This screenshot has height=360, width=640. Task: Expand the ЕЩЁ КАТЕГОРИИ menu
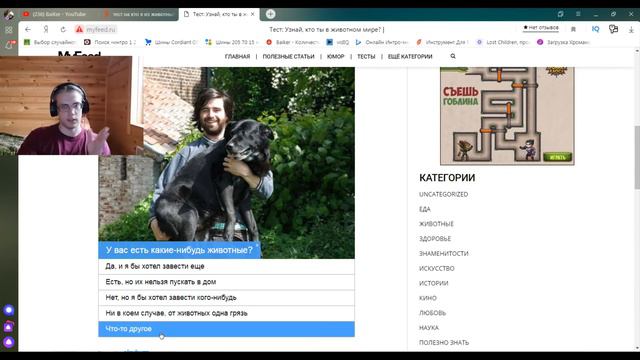410,57
